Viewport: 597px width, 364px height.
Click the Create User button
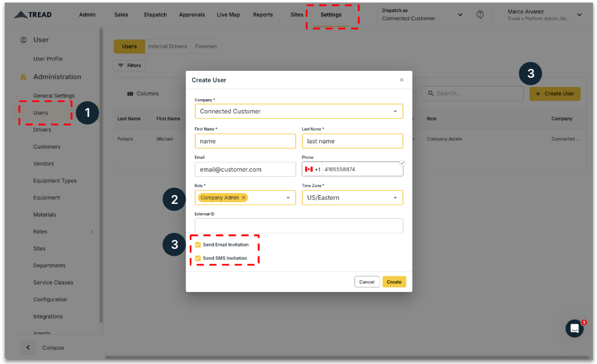[555, 93]
